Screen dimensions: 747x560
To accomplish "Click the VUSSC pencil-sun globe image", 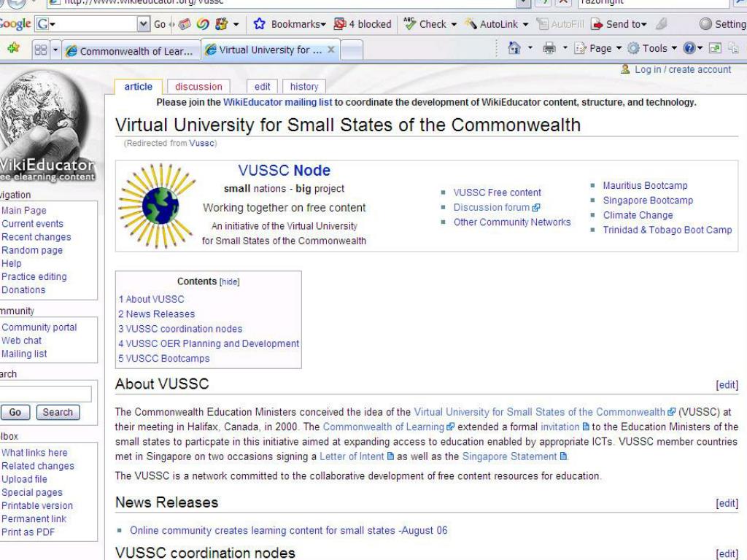I will pos(158,206).
